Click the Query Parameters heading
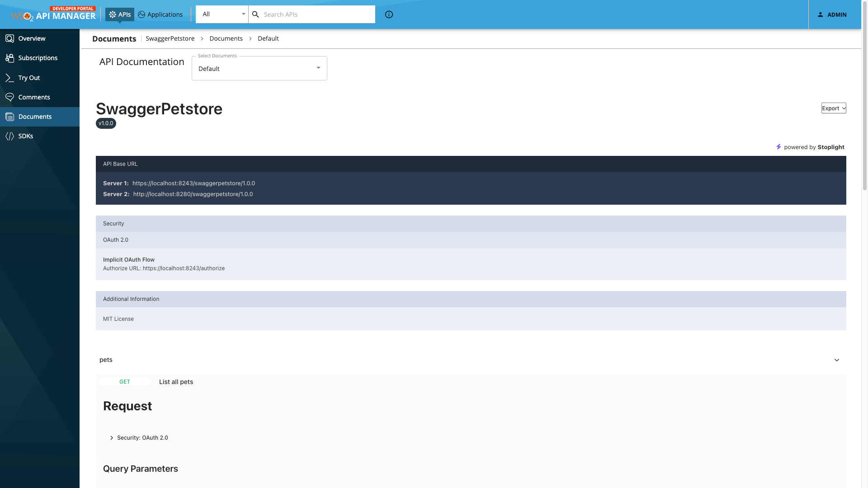The image size is (868, 488). [141, 469]
